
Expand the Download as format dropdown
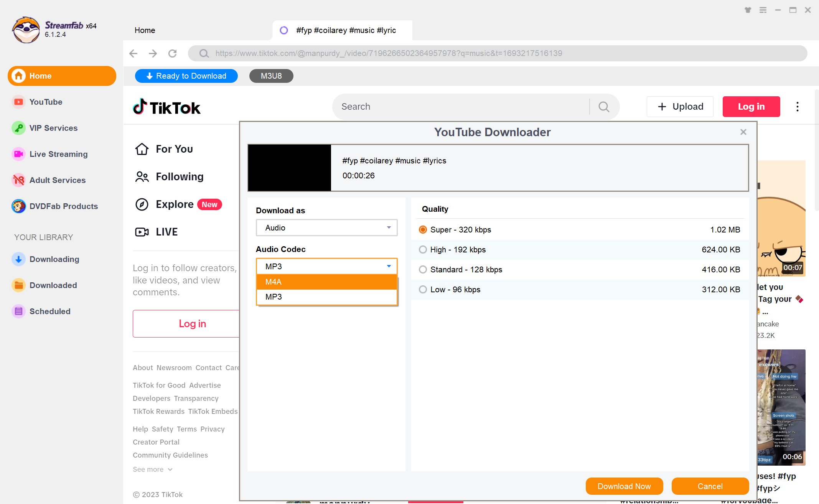[325, 227]
